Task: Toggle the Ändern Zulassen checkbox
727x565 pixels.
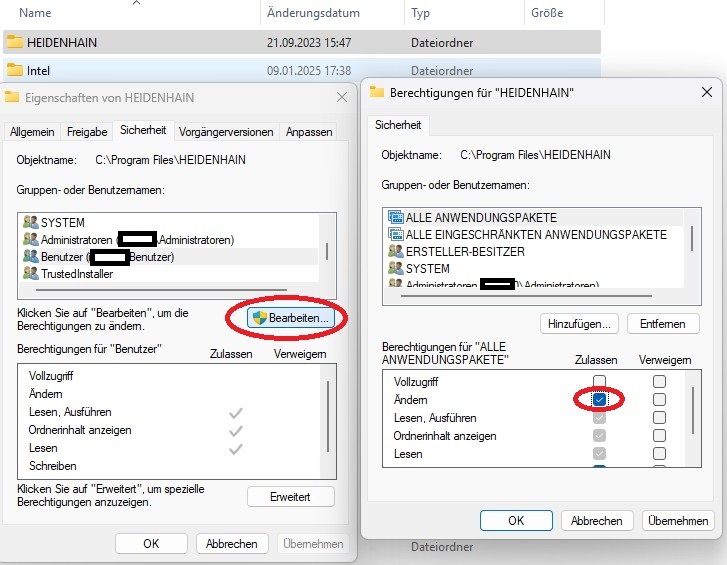Action: 599,400
